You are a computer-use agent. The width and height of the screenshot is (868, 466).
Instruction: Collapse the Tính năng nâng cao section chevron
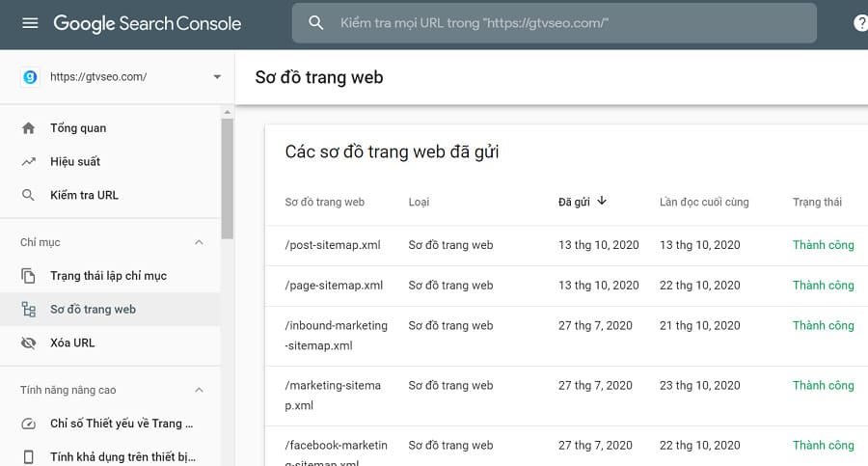[x=200, y=390]
